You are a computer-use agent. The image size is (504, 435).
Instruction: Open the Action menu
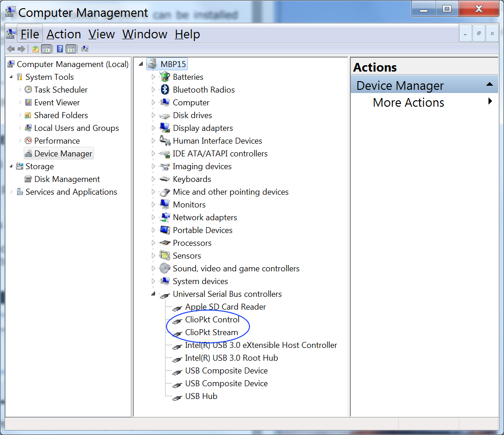click(64, 34)
